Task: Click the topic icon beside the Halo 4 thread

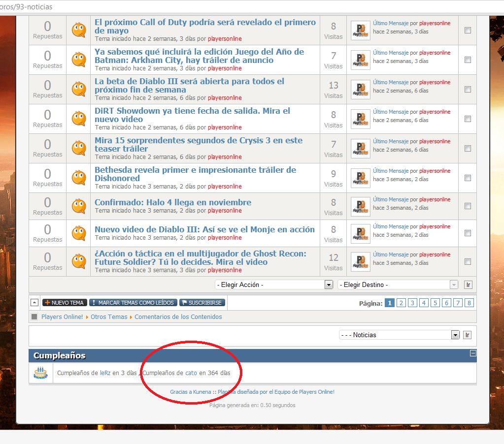Action: click(x=79, y=206)
